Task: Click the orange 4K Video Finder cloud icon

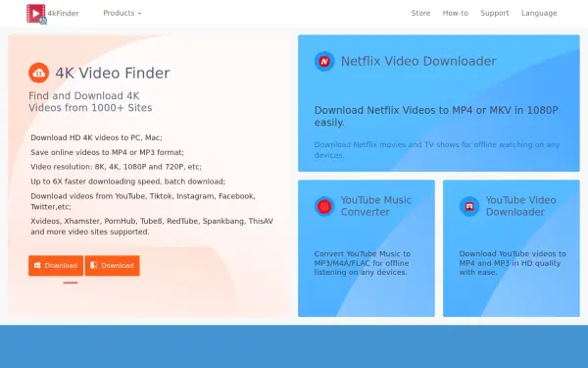Action: (x=38, y=73)
